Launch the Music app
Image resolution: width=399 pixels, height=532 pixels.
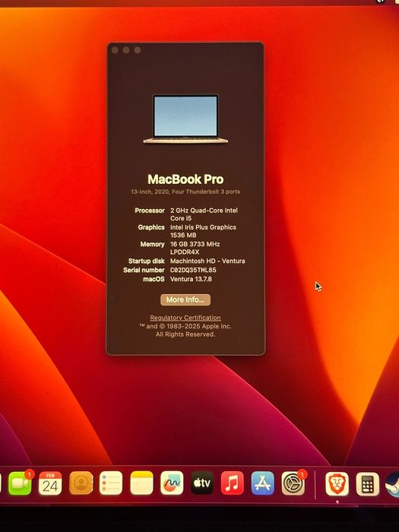[233, 483]
